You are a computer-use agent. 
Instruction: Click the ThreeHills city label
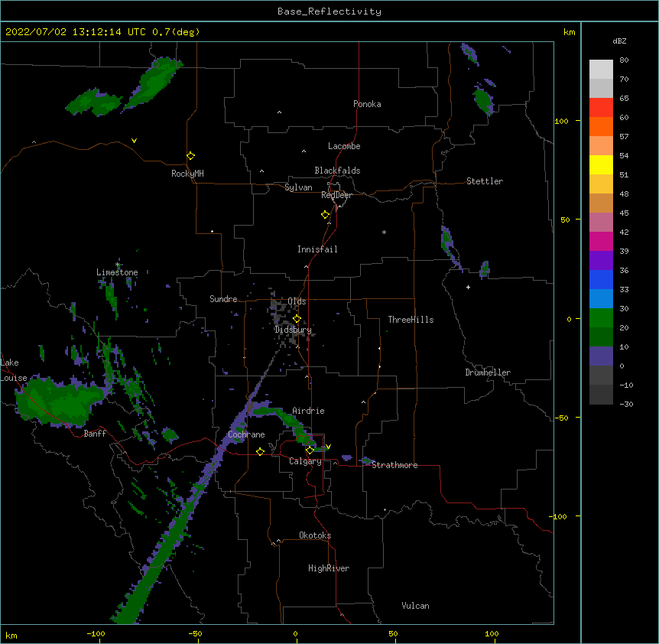[411, 320]
